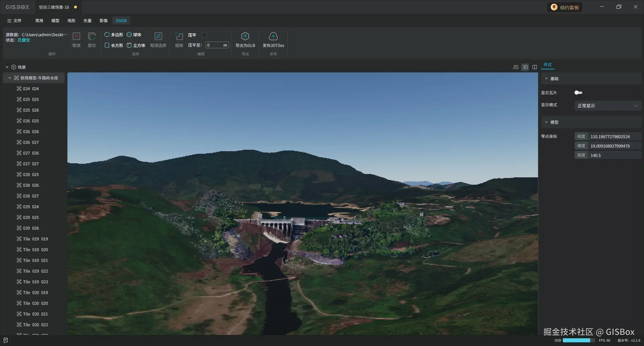
Task: Click the 高度 height input field
Action: tap(615, 155)
